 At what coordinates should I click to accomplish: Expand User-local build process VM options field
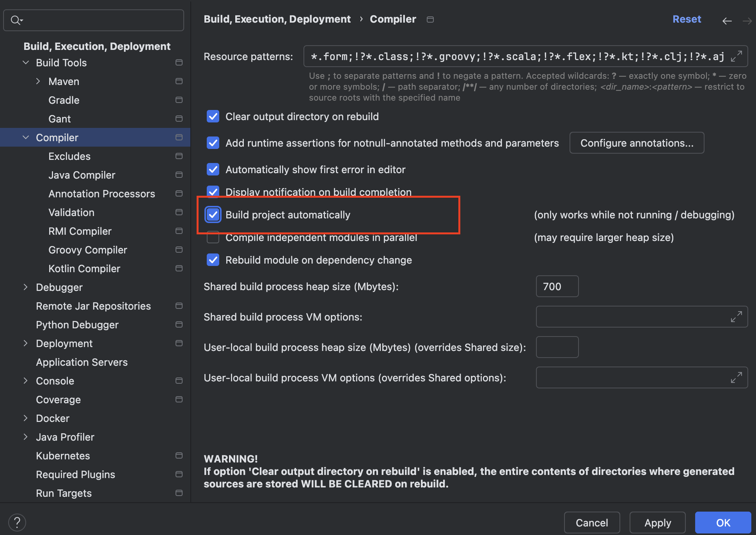736,377
